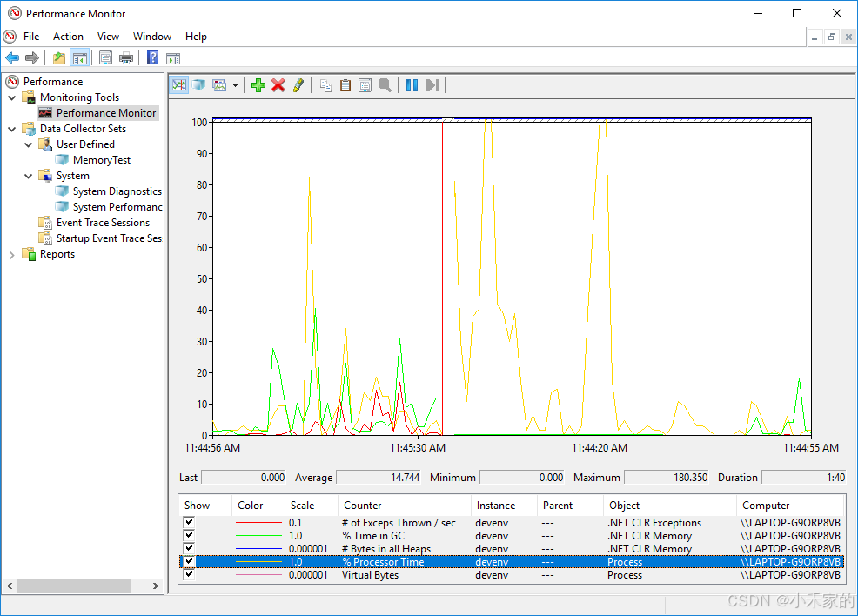The image size is (858, 616).
Task: Open the View menu
Action: tap(109, 37)
